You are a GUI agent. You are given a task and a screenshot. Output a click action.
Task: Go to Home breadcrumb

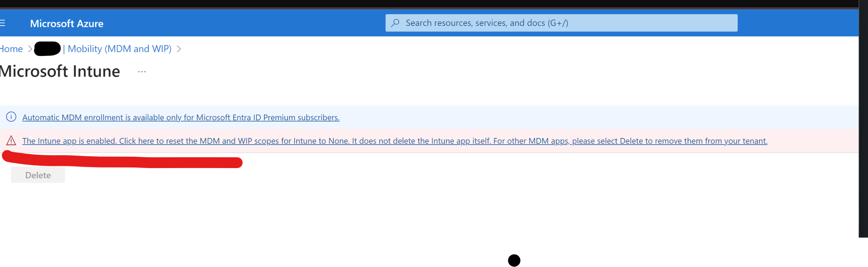pos(11,49)
